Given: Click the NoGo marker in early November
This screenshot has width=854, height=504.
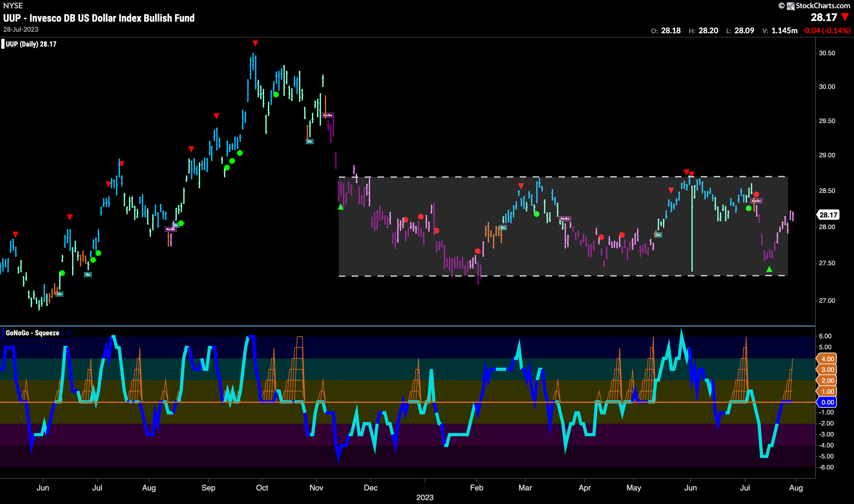Looking at the screenshot, I should point(328,115).
